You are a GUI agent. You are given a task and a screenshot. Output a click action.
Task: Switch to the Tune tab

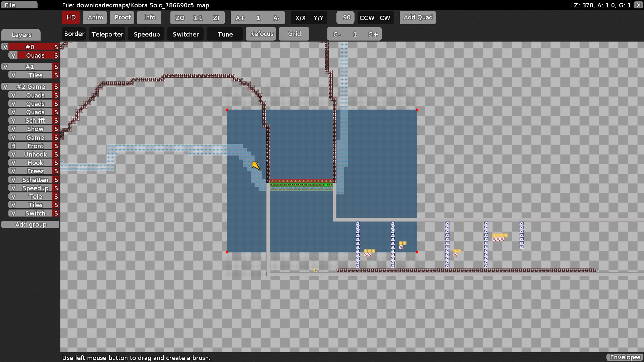tap(224, 34)
